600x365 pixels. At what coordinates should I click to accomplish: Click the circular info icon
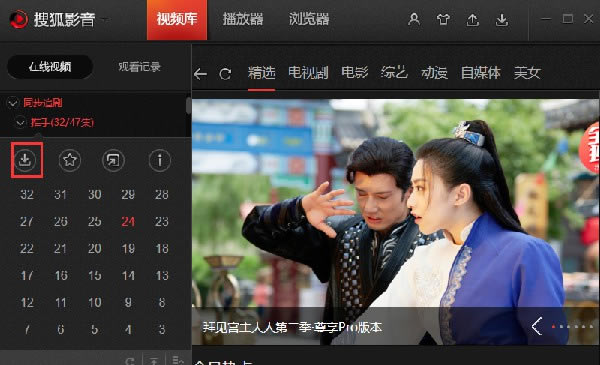pos(160,160)
